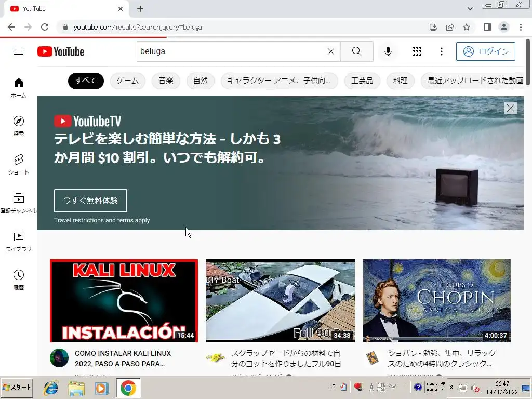Open the Chrome profile avatar

(x=504, y=27)
